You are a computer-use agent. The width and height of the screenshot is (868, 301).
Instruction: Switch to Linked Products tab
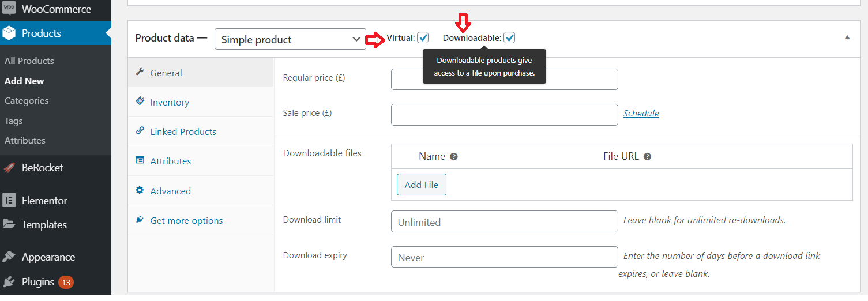pos(183,132)
